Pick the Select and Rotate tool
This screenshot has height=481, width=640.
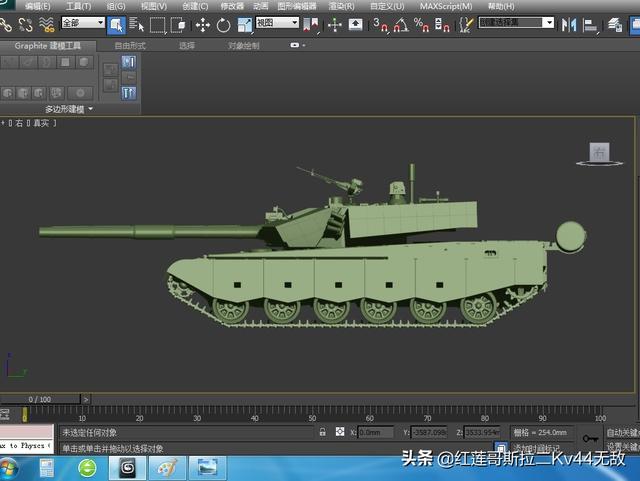223,25
